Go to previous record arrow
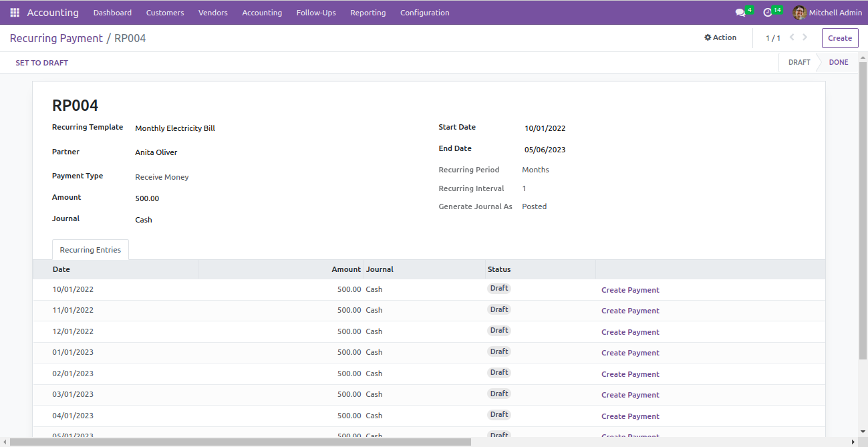Image resolution: width=868 pixels, height=447 pixels. point(792,38)
